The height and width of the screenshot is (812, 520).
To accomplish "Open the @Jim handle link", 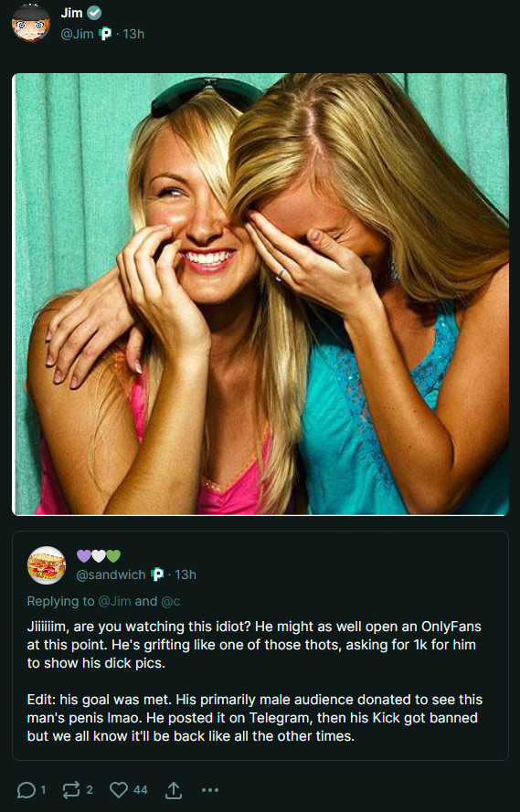I will coord(77,34).
